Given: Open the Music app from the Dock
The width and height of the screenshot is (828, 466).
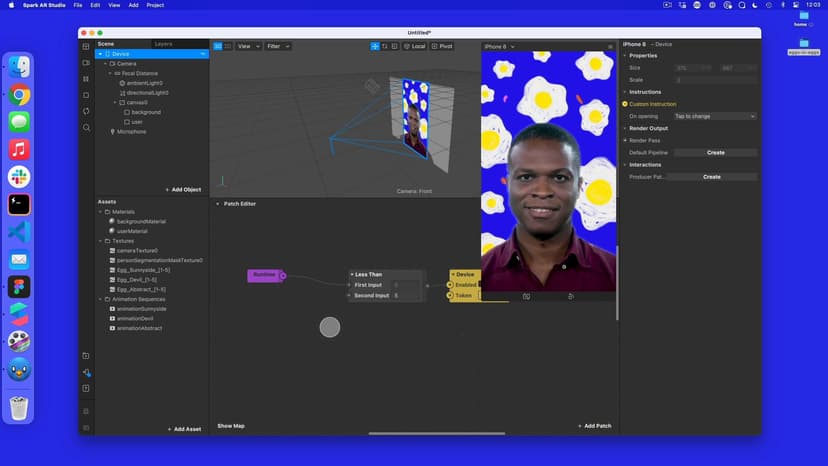Looking at the screenshot, I should [19, 150].
